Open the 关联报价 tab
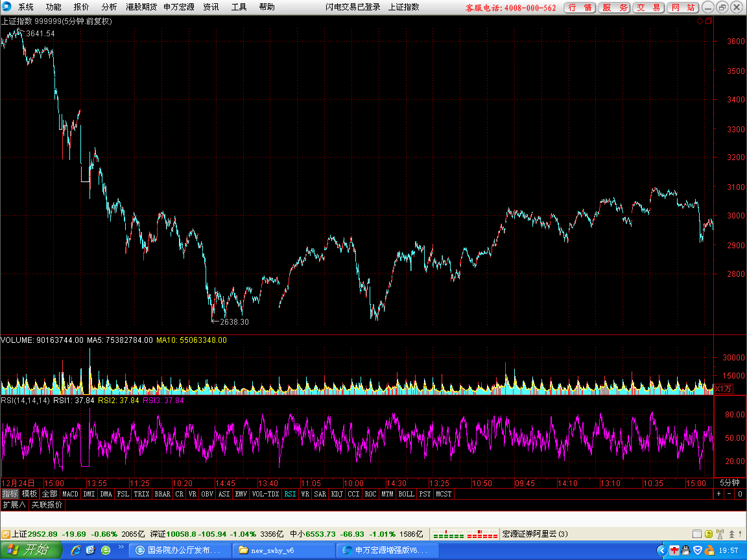The image size is (747, 560). click(x=47, y=505)
